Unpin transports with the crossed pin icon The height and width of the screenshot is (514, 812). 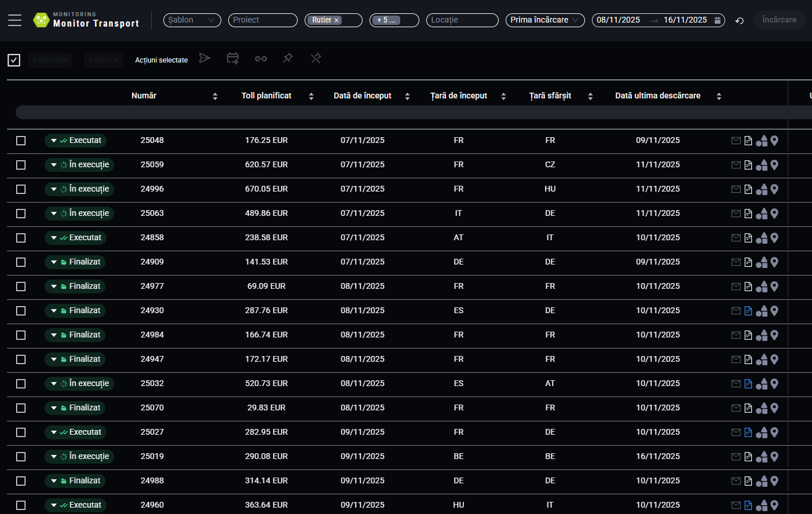click(x=316, y=58)
